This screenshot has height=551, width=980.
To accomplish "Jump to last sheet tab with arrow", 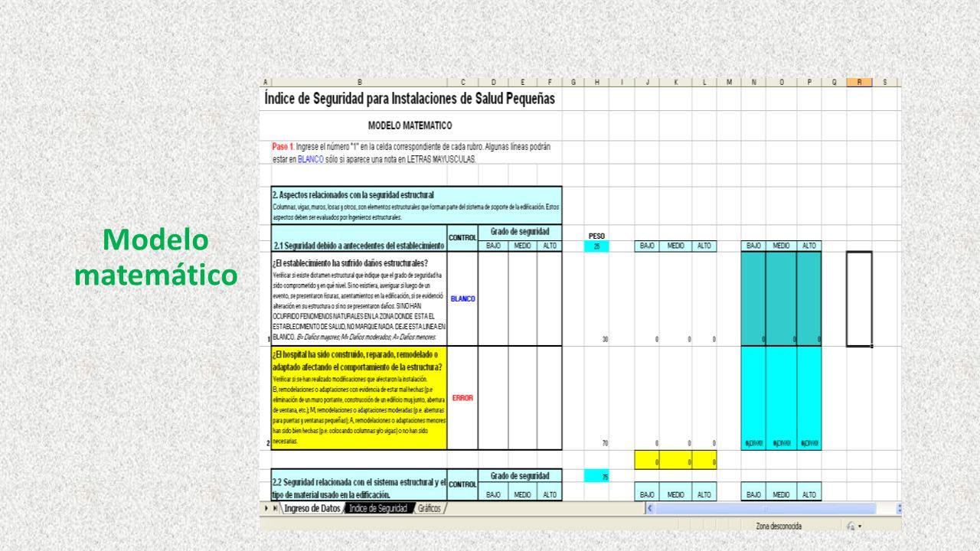I will (275, 508).
